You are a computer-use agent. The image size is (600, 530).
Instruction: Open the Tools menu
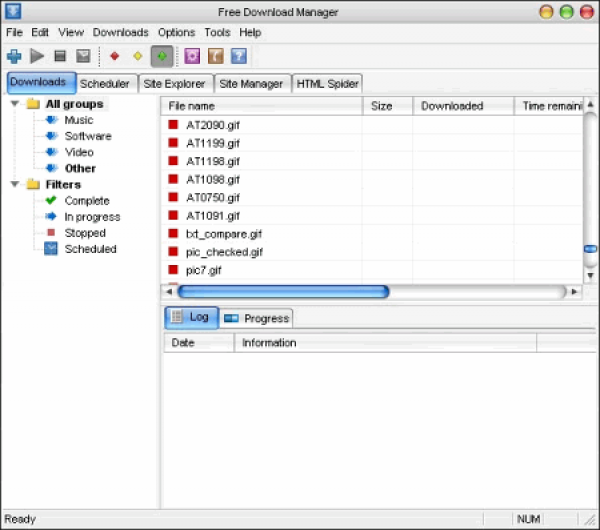(x=217, y=33)
